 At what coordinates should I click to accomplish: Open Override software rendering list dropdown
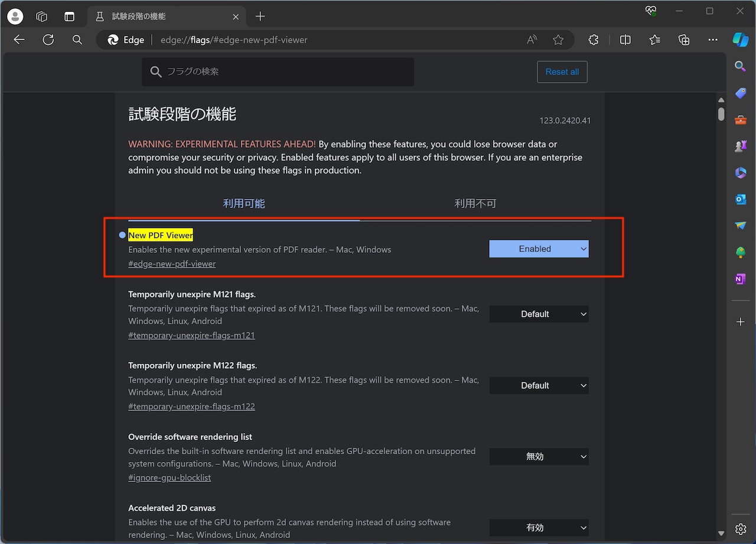pos(539,457)
